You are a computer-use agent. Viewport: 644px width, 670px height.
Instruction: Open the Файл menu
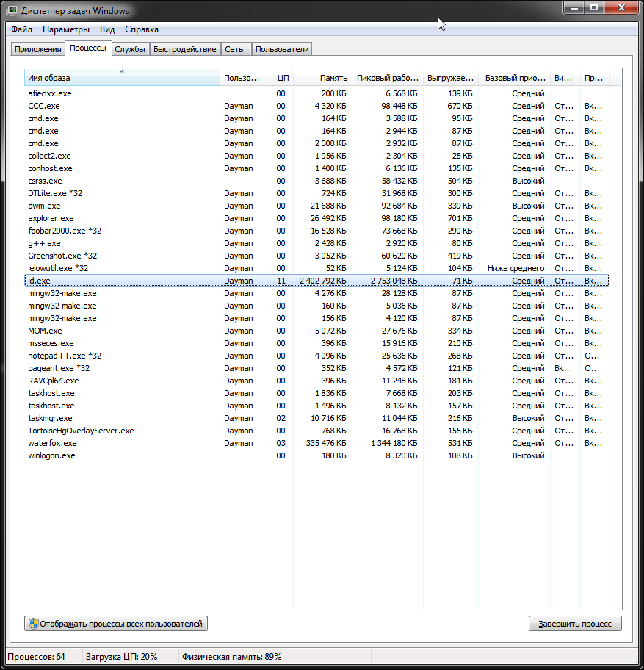click(x=21, y=29)
